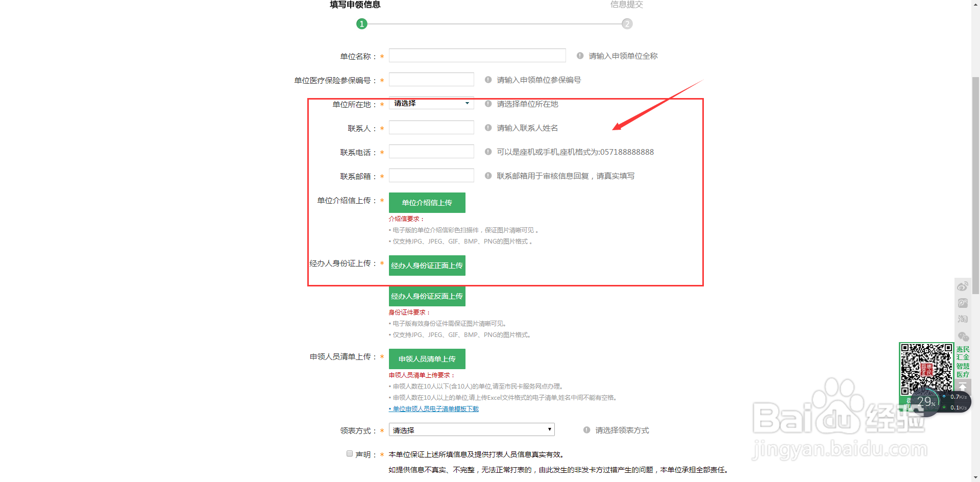This screenshot has height=482, width=980.
Task: Click the scrollbar down arrow
Action: point(975,477)
